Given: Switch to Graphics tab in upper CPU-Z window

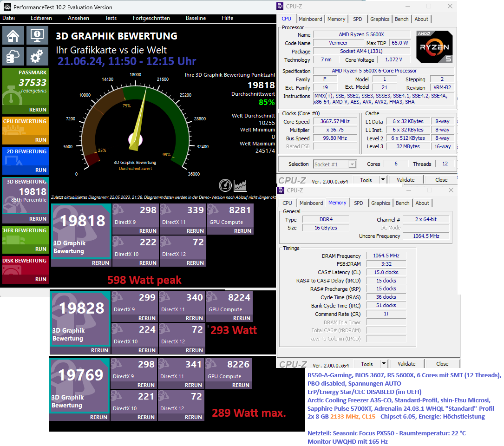Looking at the screenshot, I should (380, 19).
